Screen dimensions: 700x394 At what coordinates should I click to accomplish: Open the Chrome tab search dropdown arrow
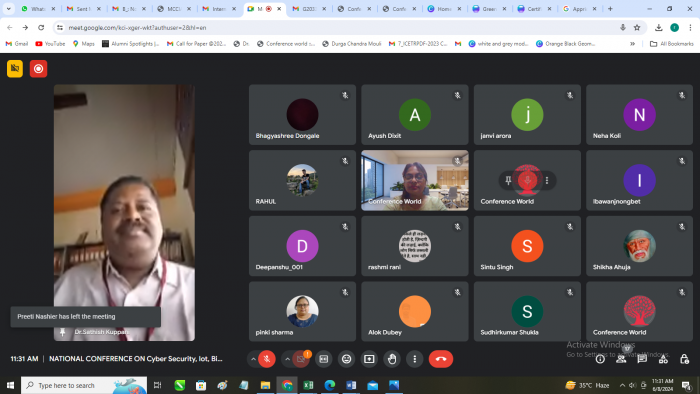click(x=8, y=8)
